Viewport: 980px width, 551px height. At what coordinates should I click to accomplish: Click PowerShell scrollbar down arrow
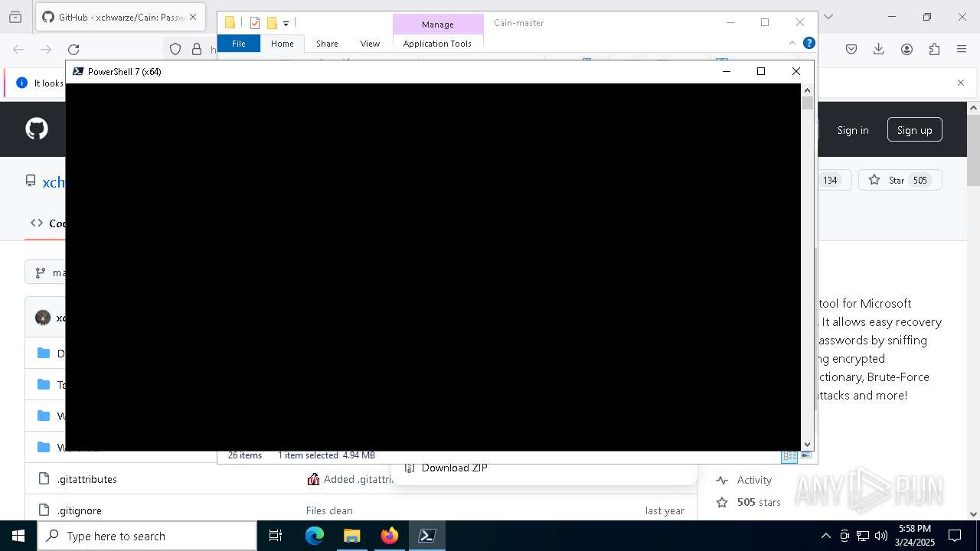(807, 445)
